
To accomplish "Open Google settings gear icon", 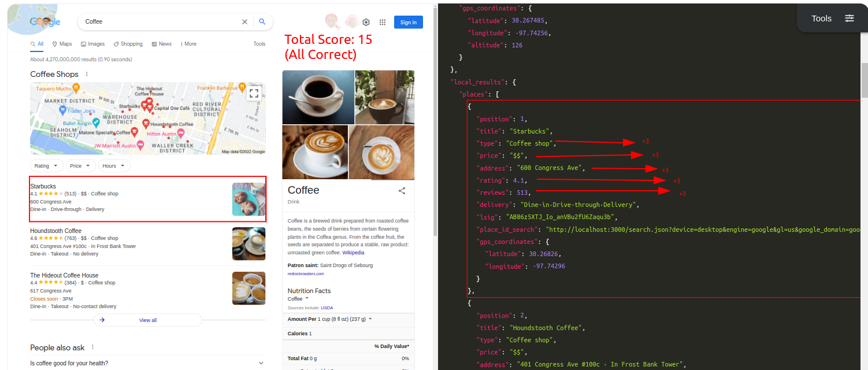I will click(366, 22).
